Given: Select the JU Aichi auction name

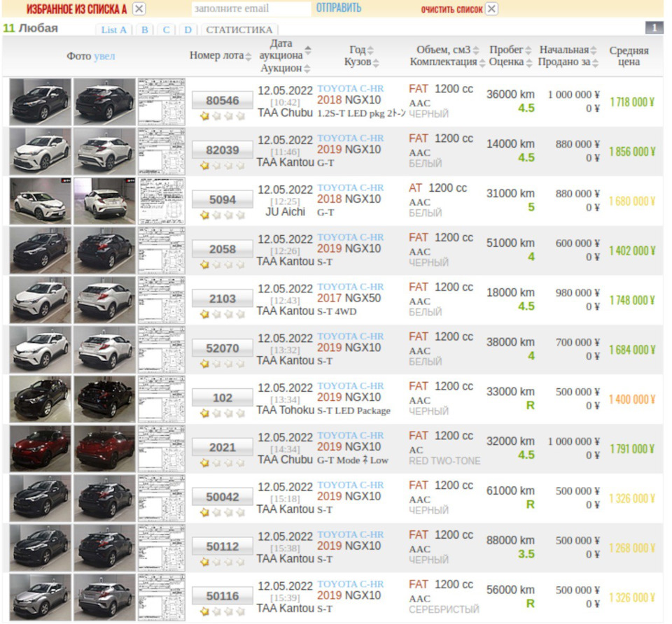Looking at the screenshot, I should (x=285, y=212).
